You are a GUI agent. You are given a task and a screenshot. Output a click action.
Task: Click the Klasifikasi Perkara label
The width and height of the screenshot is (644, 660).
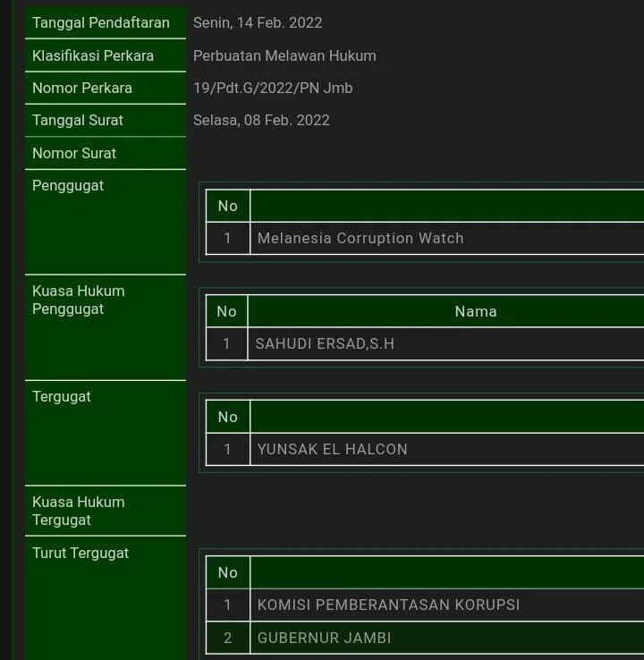click(93, 55)
